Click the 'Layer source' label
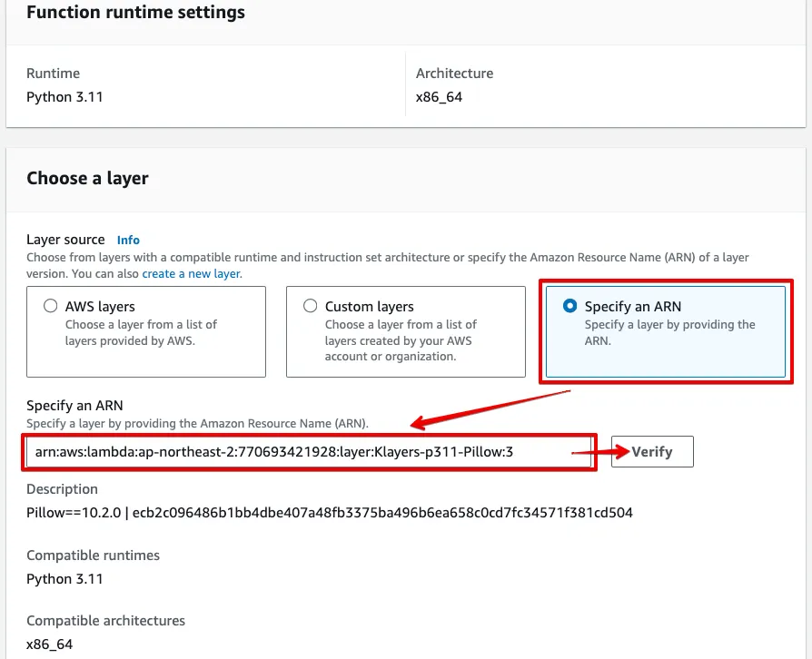 [x=65, y=240]
